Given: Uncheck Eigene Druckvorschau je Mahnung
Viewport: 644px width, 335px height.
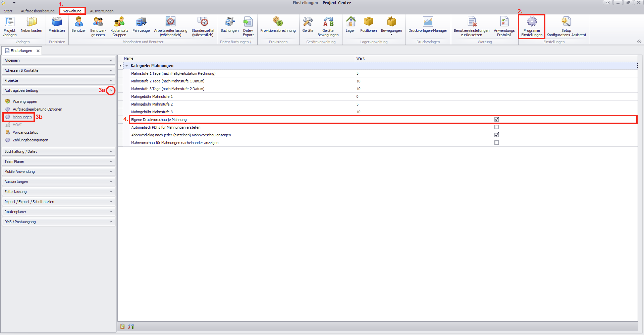Looking at the screenshot, I should [496, 120].
